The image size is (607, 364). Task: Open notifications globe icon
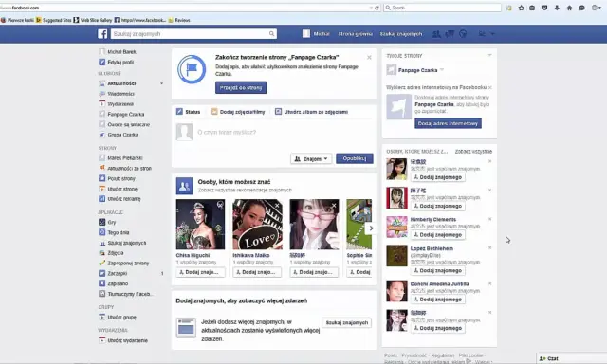click(463, 34)
